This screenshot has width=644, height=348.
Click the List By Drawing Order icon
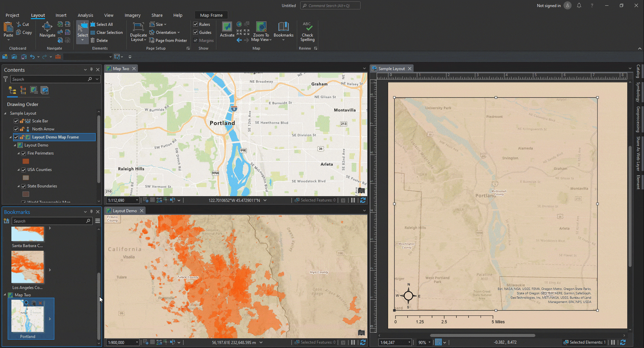12,90
